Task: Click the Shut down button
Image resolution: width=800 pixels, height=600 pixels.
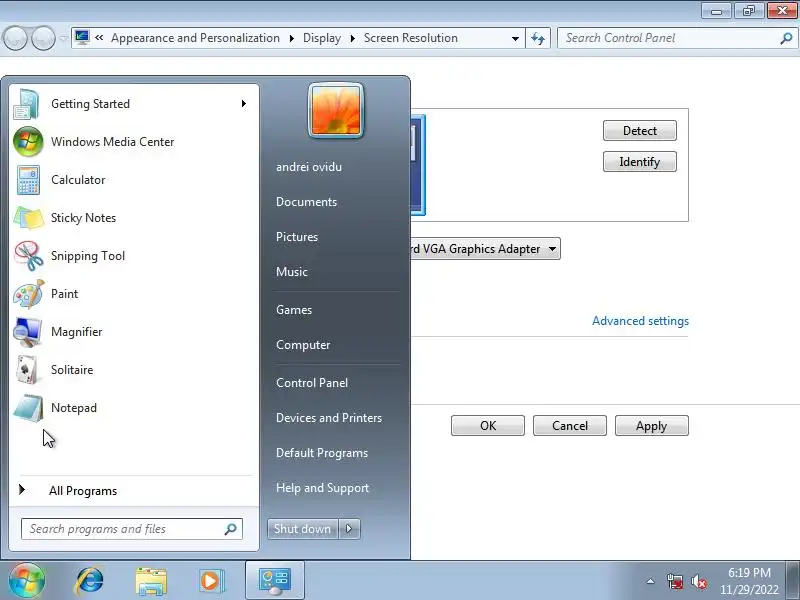Action: point(303,529)
